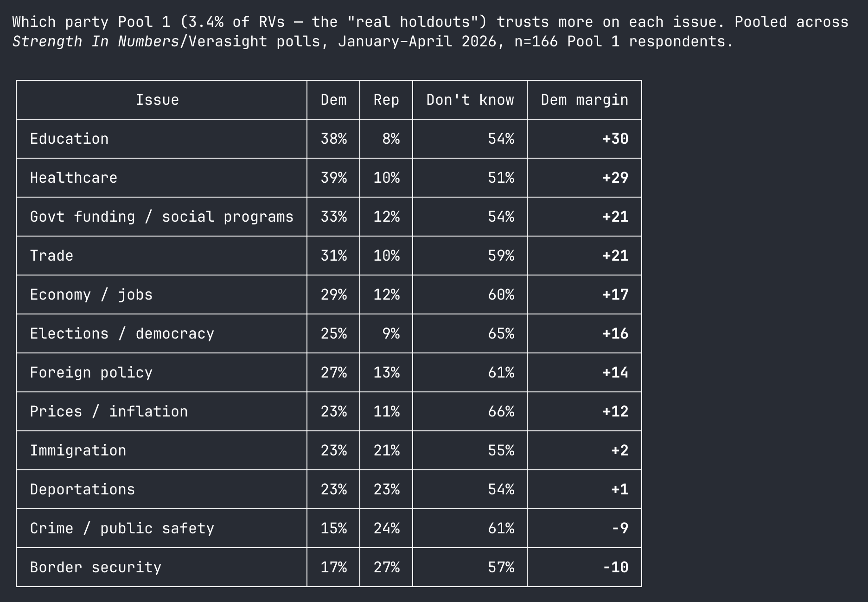Image resolution: width=868 pixels, height=602 pixels.
Task: Click the Dem margin column header
Action: coord(584,100)
